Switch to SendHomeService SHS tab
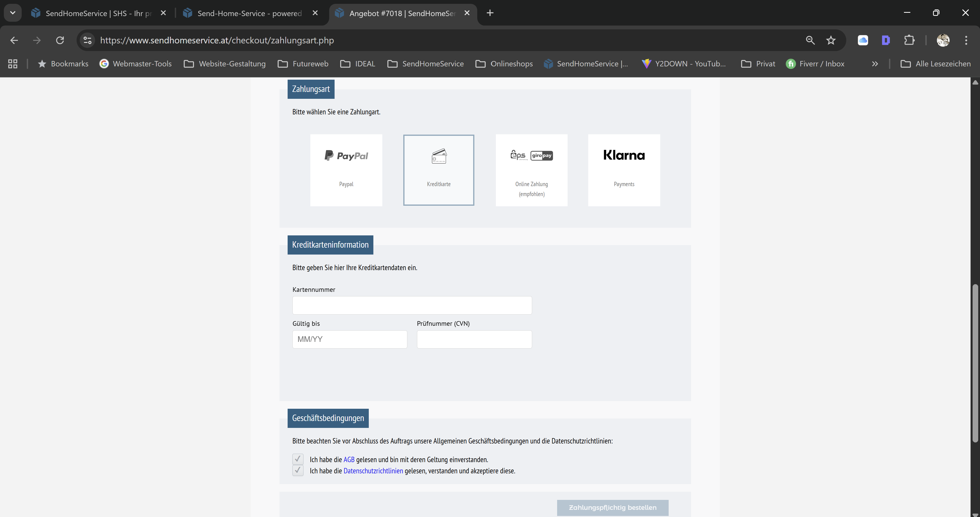The image size is (980, 517). [99, 13]
